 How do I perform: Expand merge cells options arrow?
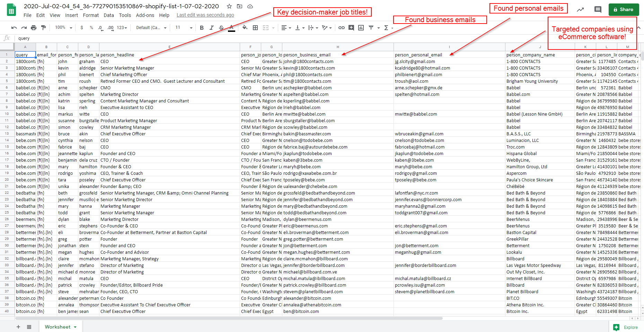273,28
